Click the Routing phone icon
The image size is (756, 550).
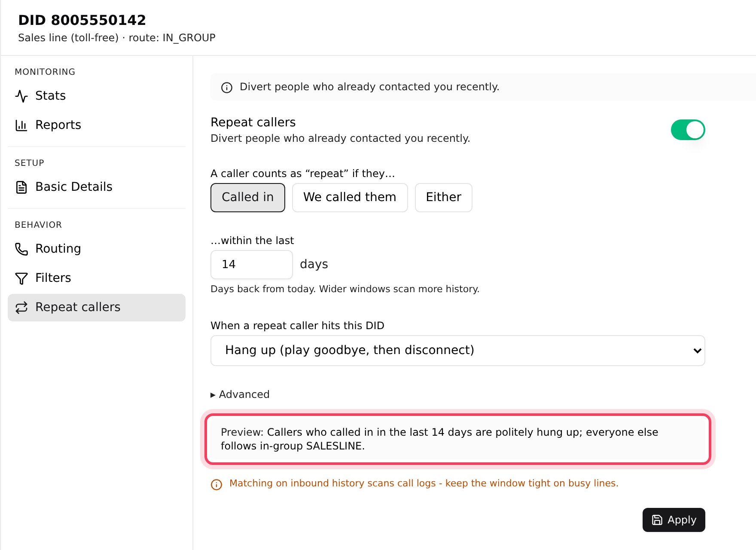click(x=21, y=249)
